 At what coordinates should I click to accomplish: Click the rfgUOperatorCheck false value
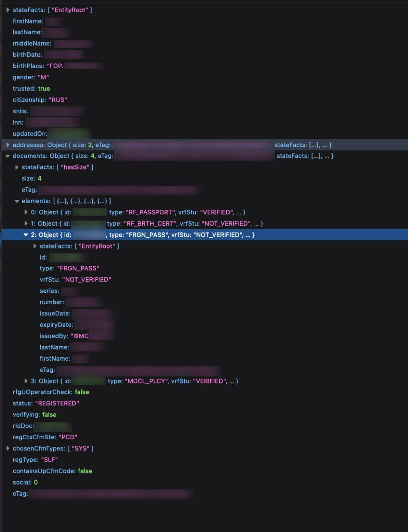click(x=82, y=392)
